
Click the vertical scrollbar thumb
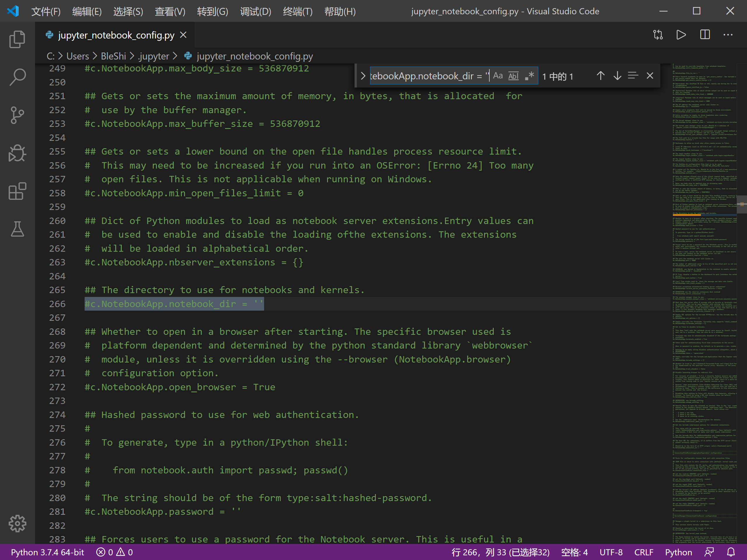[742, 204]
